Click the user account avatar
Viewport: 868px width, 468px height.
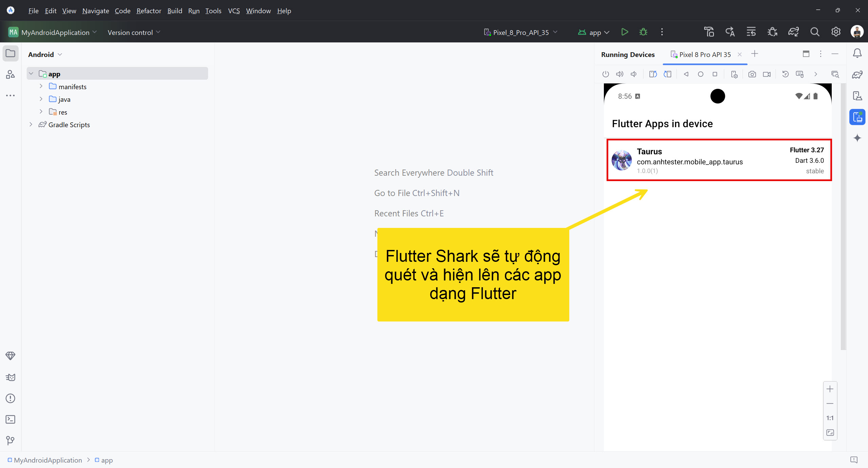tap(857, 32)
